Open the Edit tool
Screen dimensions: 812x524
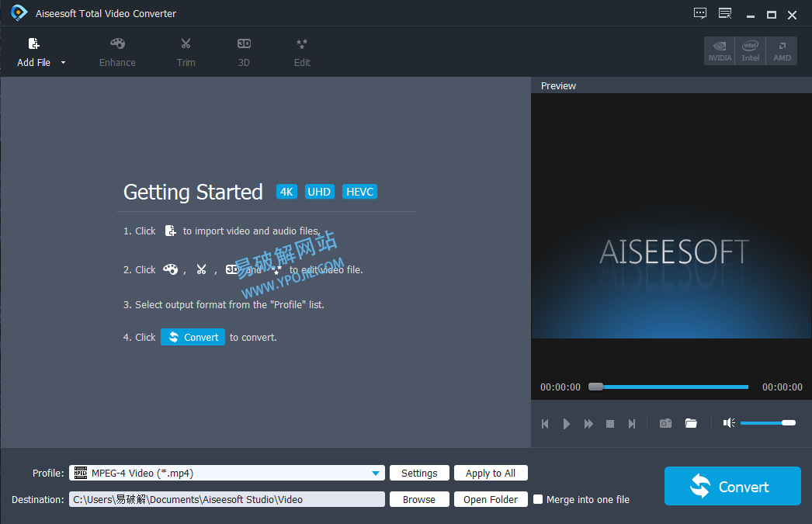point(301,52)
